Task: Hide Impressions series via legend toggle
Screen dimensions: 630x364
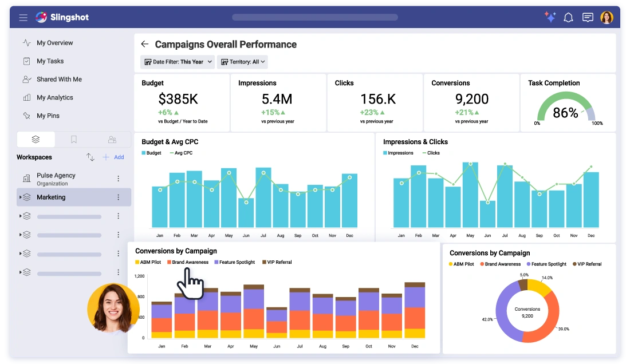Action: click(x=399, y=153)
